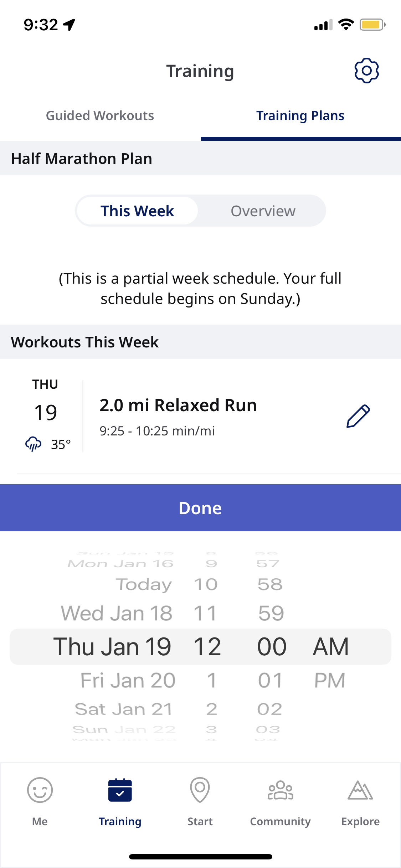Tap the Me smiley face icon
Viewport: 401px width, 868px height.
(40, 790)
